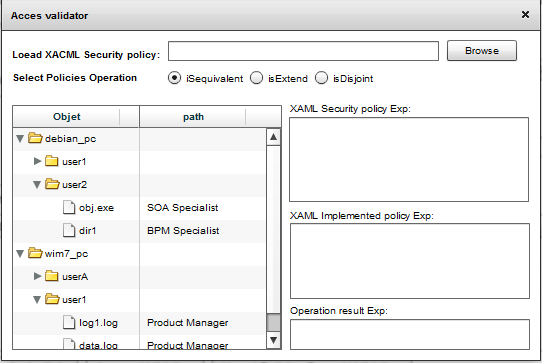Select the obj.exe tree item
Screen dimensions: 542x363
coord(96,208)
